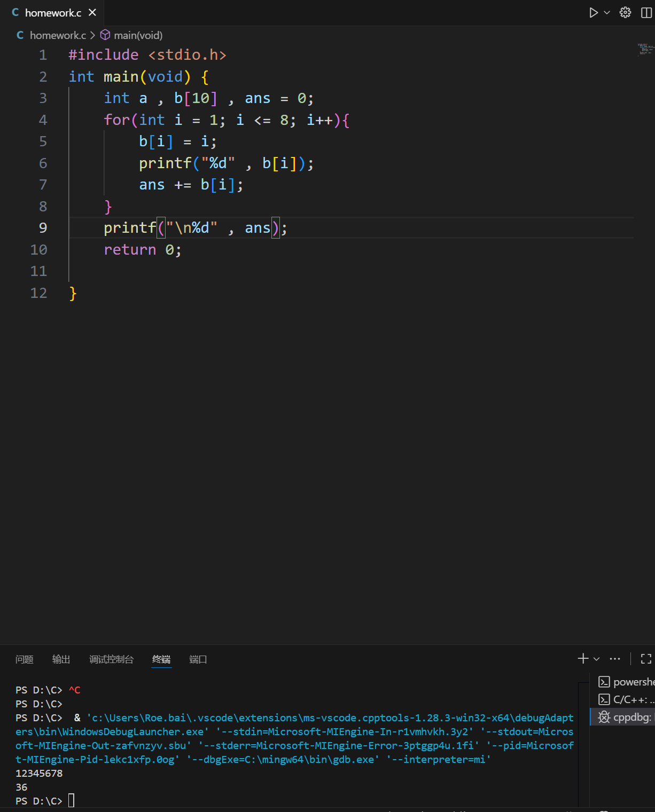655x812 pixels.
Task: Click the C file icon in breadcrumb
Action: coord(20,35)
